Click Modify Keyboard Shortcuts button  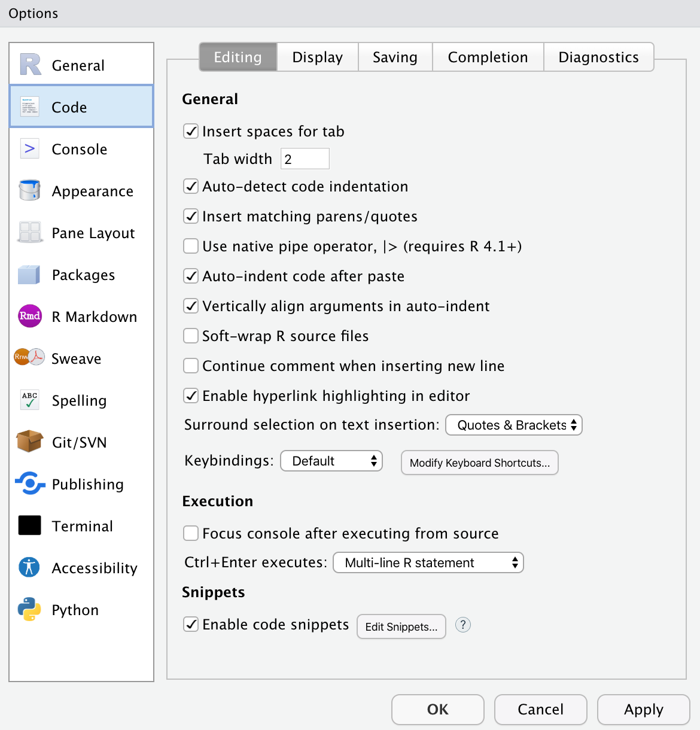[x=480, y=463]
